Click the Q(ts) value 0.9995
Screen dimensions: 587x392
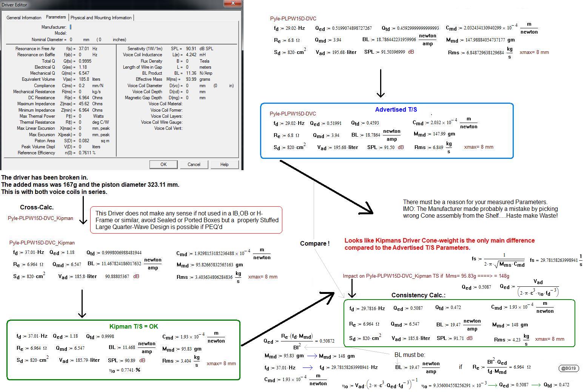tap(85, 61)
